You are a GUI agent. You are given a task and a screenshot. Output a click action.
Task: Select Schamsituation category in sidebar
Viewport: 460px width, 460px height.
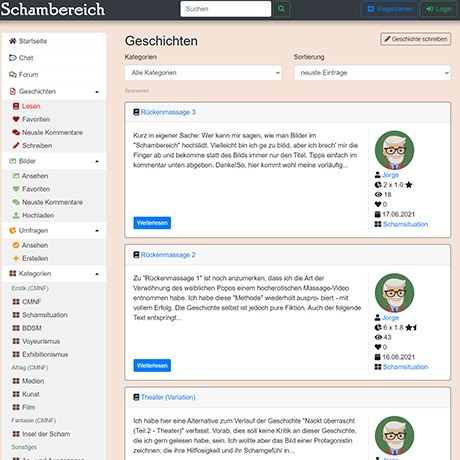[x=40, y=315]
